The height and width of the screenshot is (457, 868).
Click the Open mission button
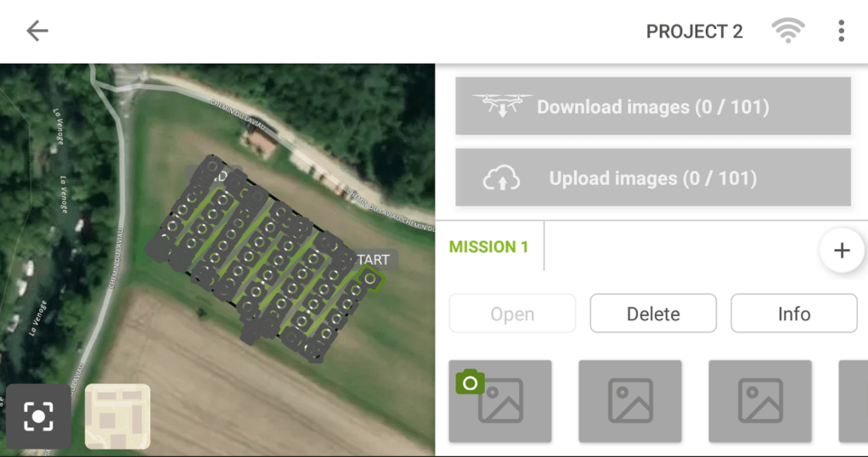512,313
